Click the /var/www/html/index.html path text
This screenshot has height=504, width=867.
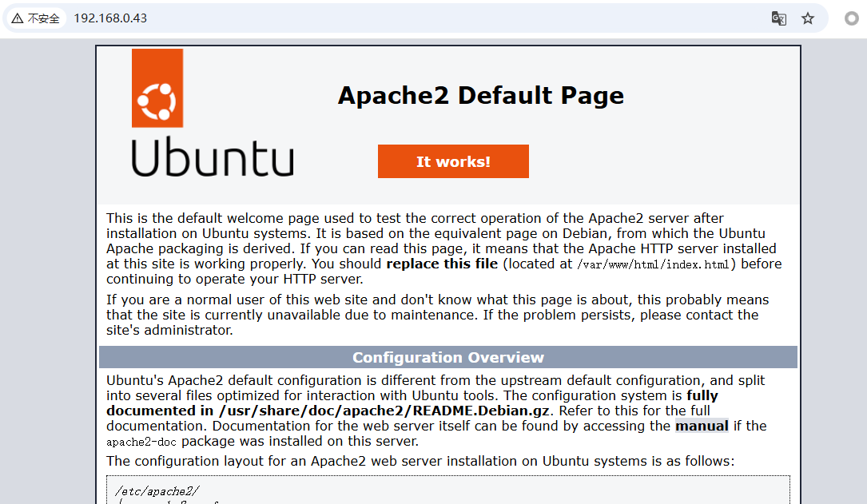point(638,264)
